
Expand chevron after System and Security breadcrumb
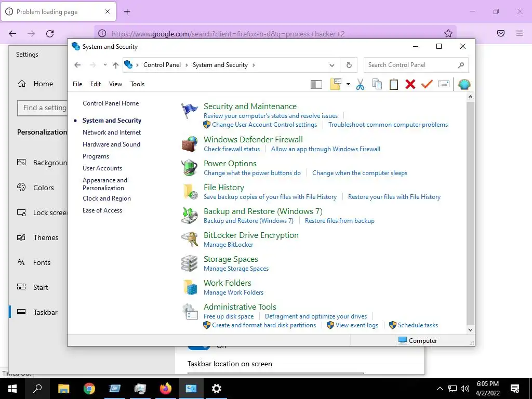coord(254,65)
